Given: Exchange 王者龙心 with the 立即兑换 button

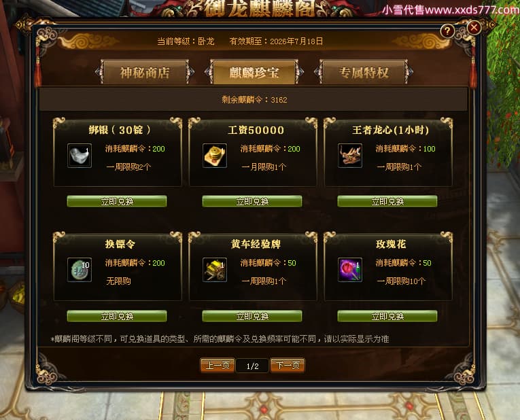Looking at the screenshot, I should click(387, 201).
